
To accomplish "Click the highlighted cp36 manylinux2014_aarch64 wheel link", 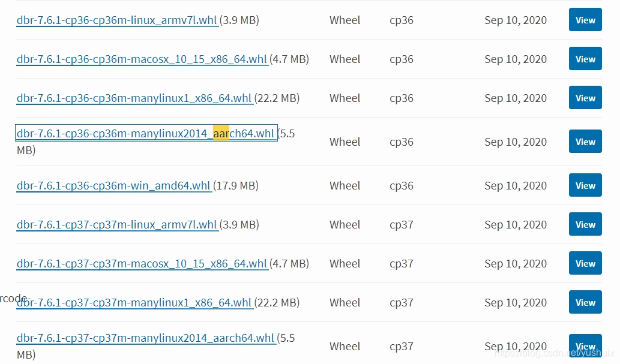I will point(146,133).
